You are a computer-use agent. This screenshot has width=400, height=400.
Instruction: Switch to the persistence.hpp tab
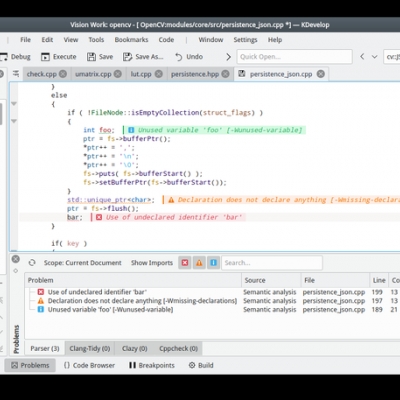click(195, 74)
